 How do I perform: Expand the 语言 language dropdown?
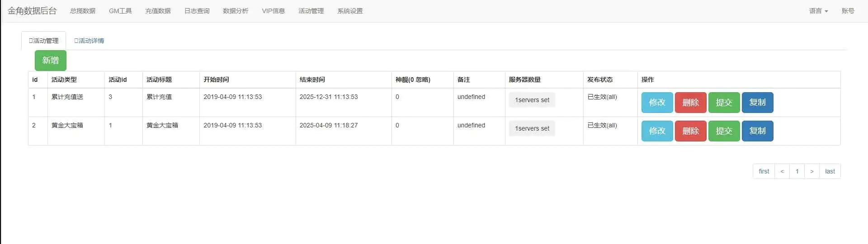[x=818, y=11]
